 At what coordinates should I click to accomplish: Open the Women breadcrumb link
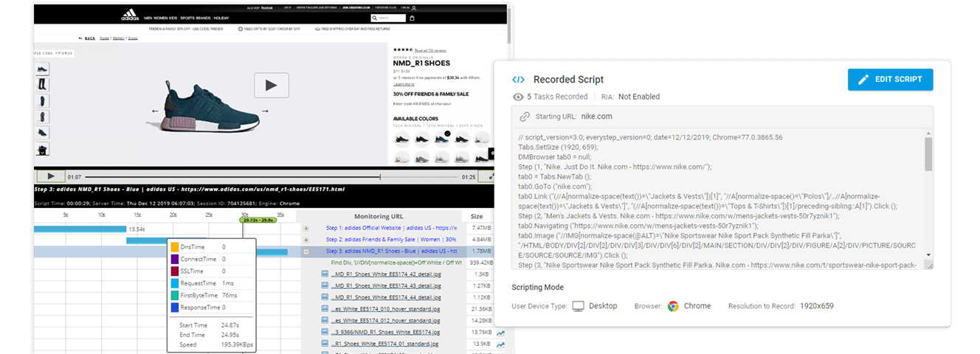point(119,38)
